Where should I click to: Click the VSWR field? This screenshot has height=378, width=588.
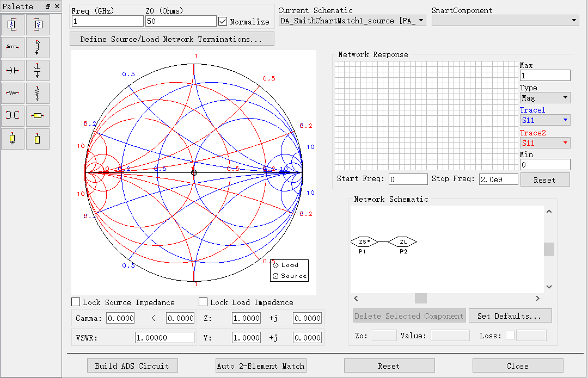(x=164, y=338)
